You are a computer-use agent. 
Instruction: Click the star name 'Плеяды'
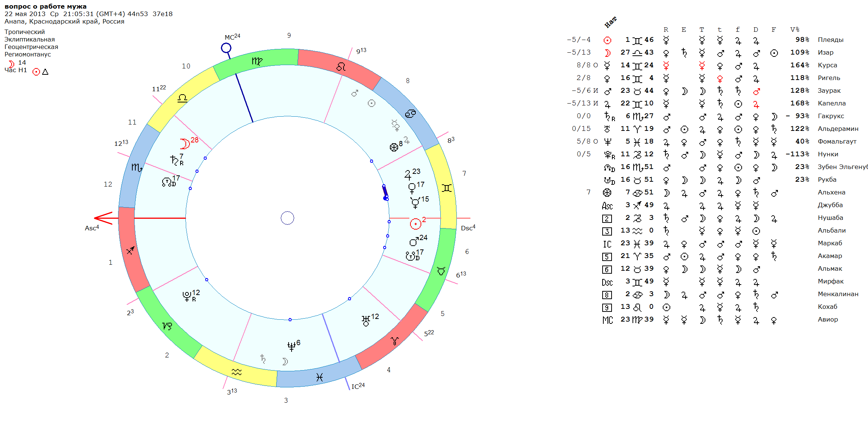[x=831, y=40]
